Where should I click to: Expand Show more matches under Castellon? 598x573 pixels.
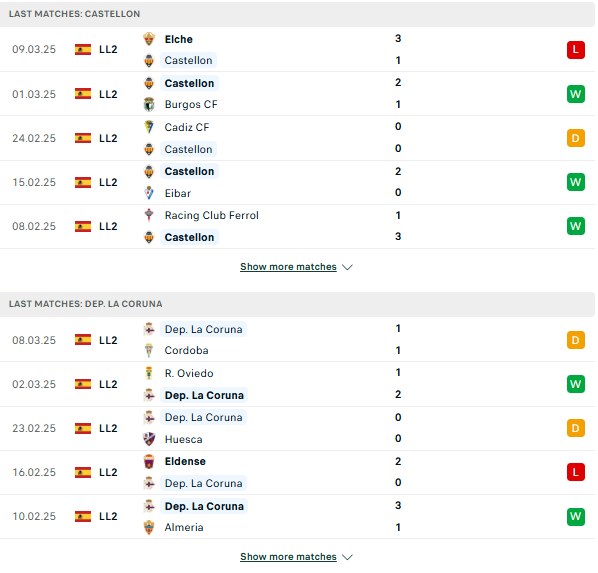[288, 267]
